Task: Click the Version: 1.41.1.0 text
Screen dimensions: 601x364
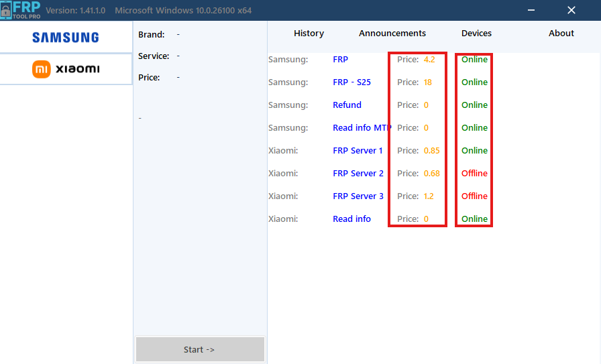Action: click(x=76, y=10)
